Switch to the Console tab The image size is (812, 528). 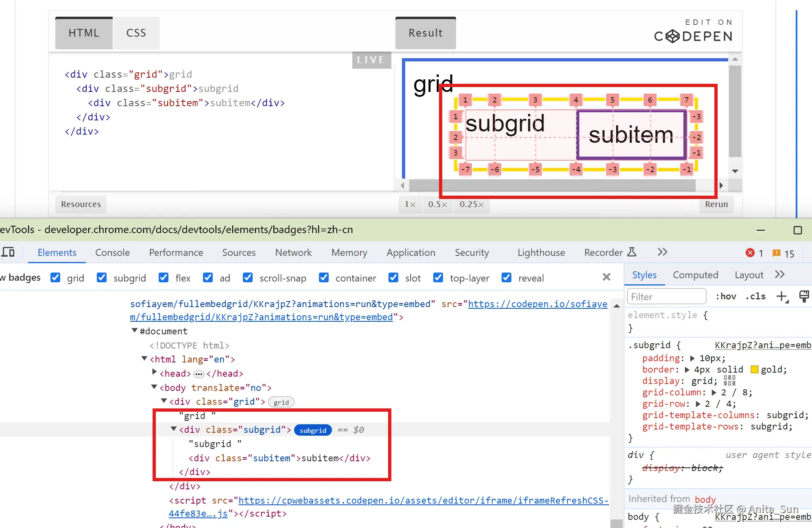112,253
